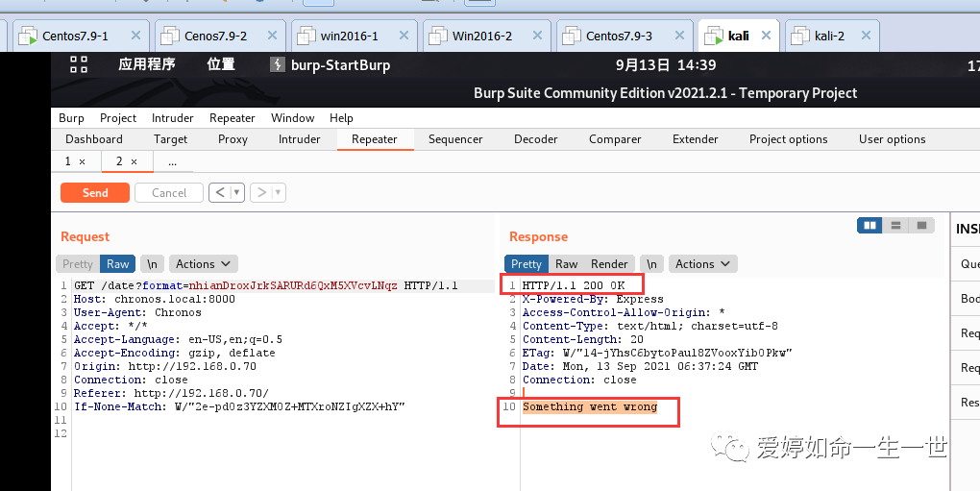Screen dimensions: 980x491
Task: Click the 'Host: chronos.local:8000' header line
Action: (x=155, y=299)
